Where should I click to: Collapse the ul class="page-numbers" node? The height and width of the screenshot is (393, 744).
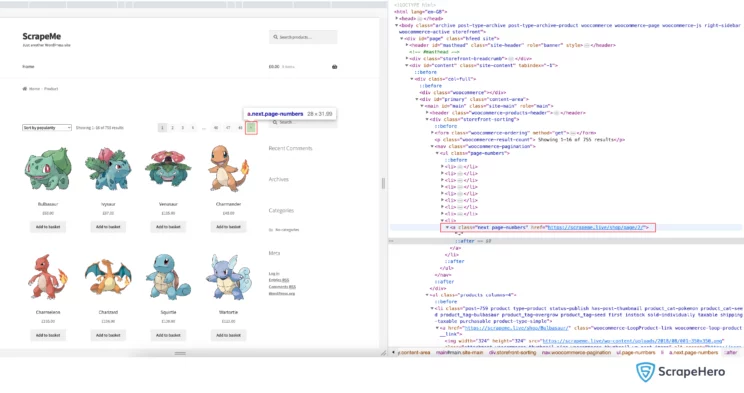click(x=437, y=153)
